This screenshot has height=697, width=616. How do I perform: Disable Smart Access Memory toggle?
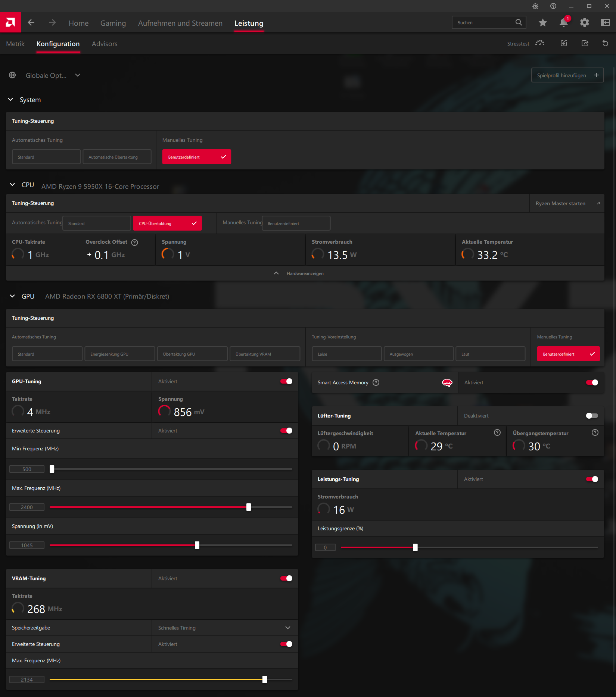[592, 382]
